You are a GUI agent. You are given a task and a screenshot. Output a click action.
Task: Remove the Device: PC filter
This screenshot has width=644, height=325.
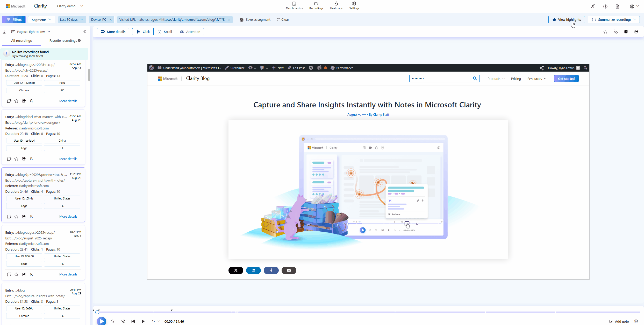coord(111,19)
